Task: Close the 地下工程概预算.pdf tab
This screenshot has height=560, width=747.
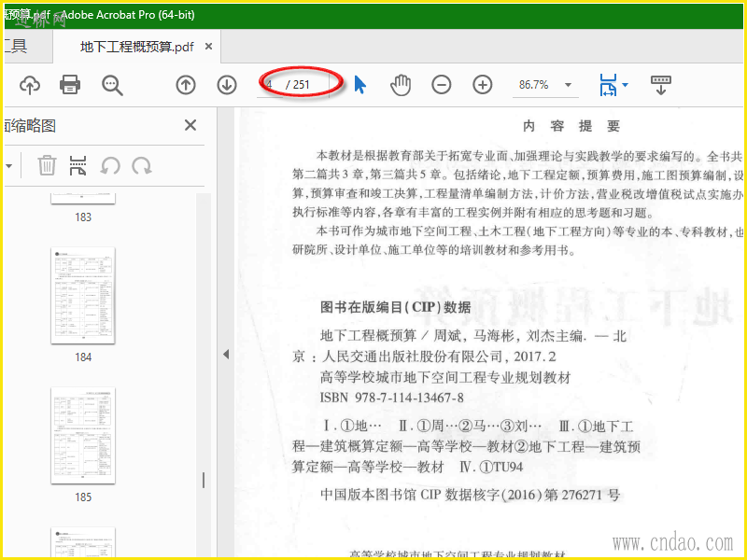Action: (x=208, y=46)
